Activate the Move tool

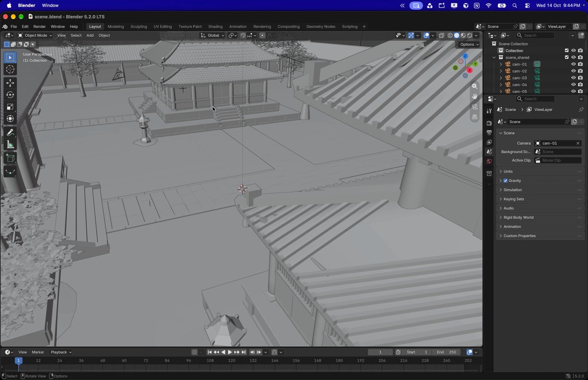pos(10,83)
